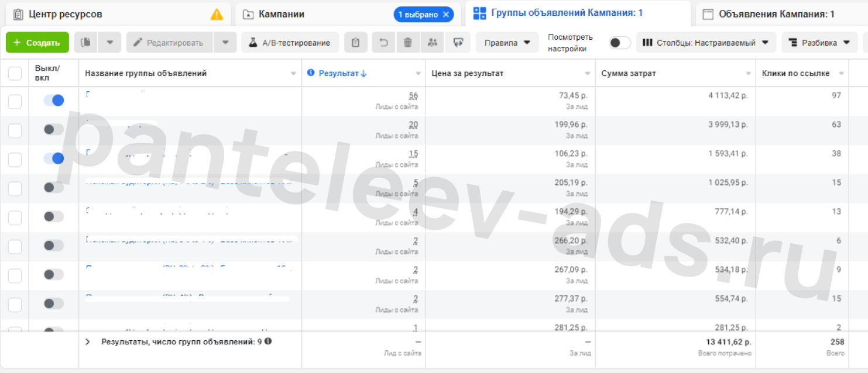
Task: Open Название группы объявлений column menu arrow
Action: coord(293,74)
